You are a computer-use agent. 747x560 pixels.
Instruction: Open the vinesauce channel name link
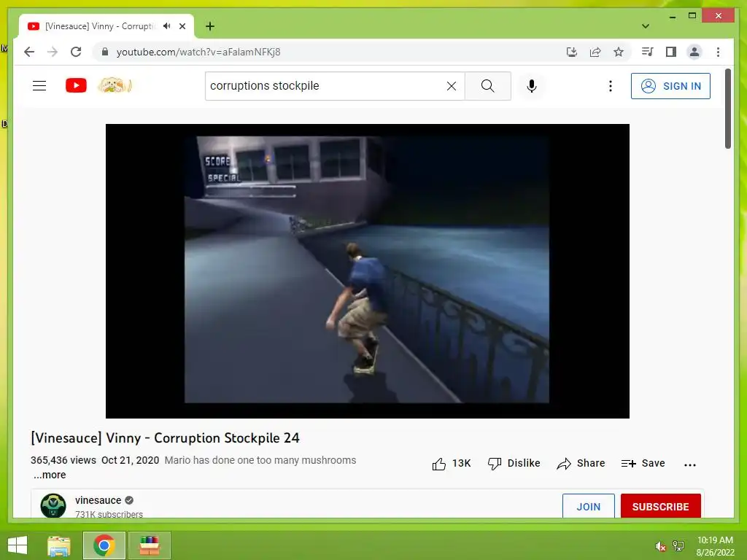coord(98,500)
